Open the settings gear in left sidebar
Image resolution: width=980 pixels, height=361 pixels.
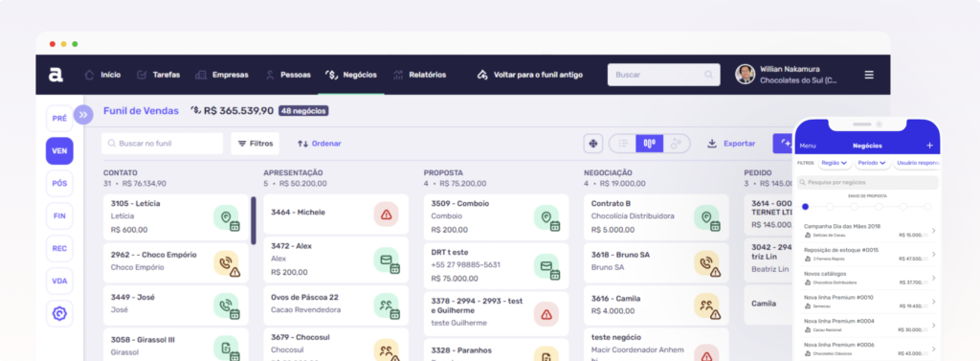pyautogui.click(x=59, y=313)
